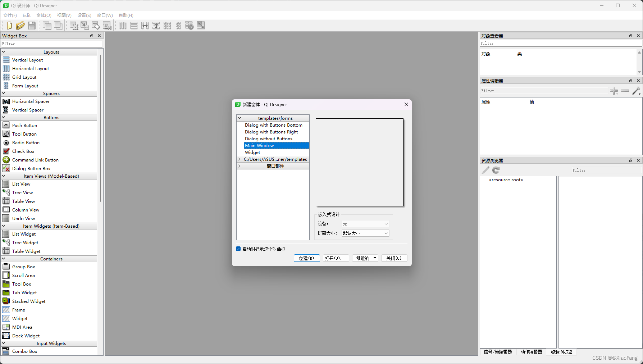Click the Send to Back toolbar icon

click(x=58, y=26)
